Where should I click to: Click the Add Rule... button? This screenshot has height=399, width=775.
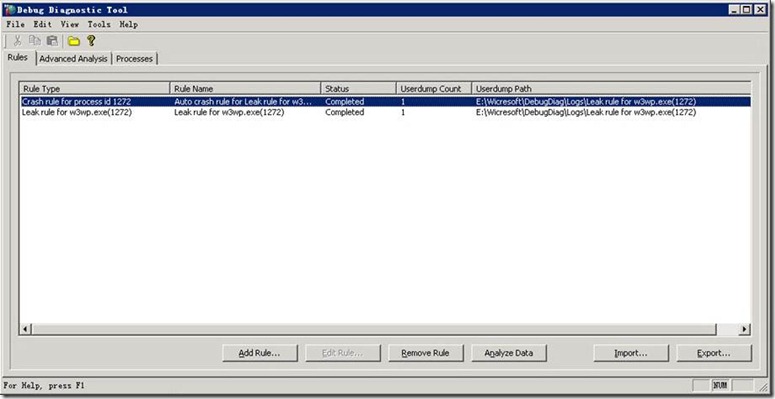pyautogui.click(x=260, y=353)
